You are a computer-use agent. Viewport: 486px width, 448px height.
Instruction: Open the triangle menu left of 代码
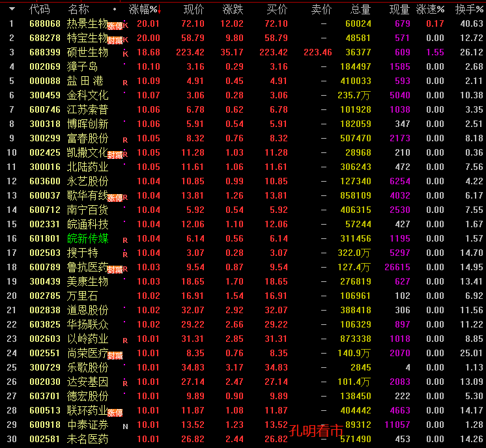[x=12, y=9]
